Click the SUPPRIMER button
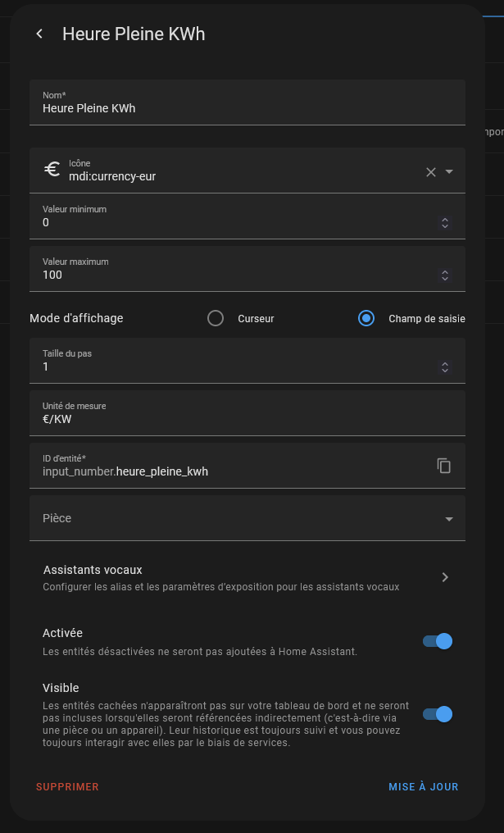This screenshot has height=833, width=504. click(67, 787)
